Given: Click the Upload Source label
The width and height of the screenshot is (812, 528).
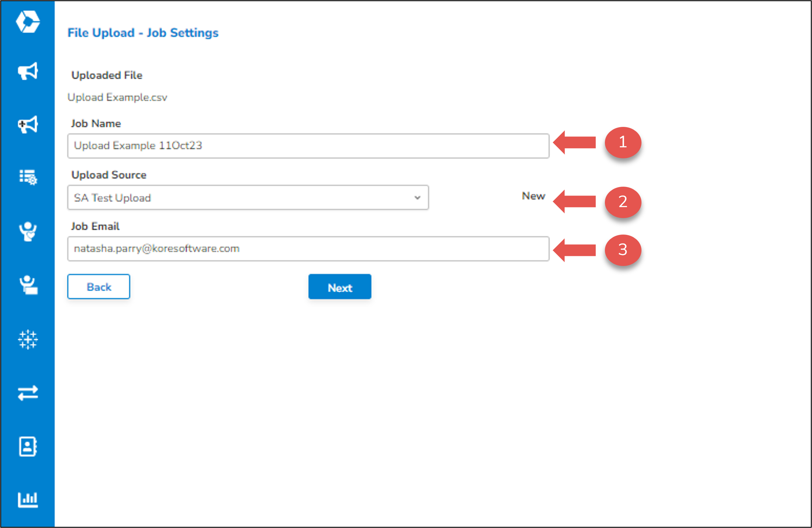Looking at the screenshot, I should [109, 175].
